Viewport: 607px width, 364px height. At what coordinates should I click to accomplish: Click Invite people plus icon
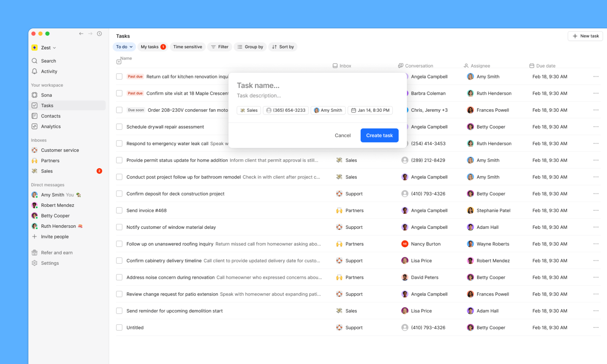tap(34, 237)
